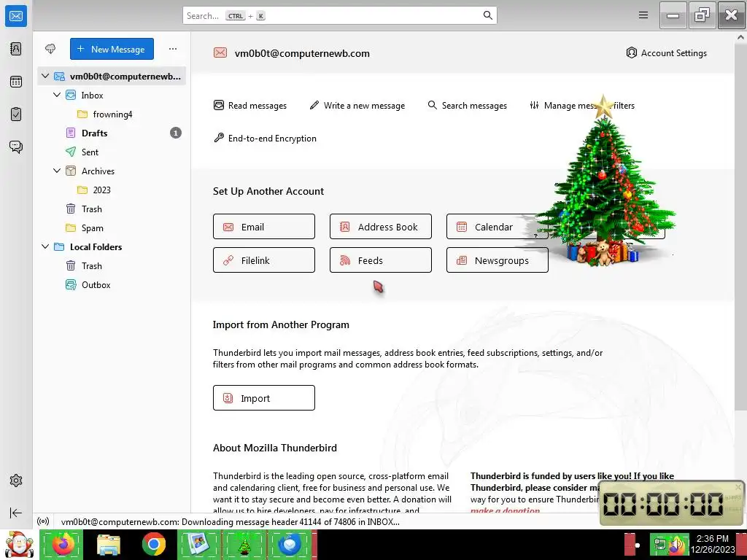The width and height of the screenshot is (747, 560).
Task: Set up a new Email account
Action: tap(264, 227)
